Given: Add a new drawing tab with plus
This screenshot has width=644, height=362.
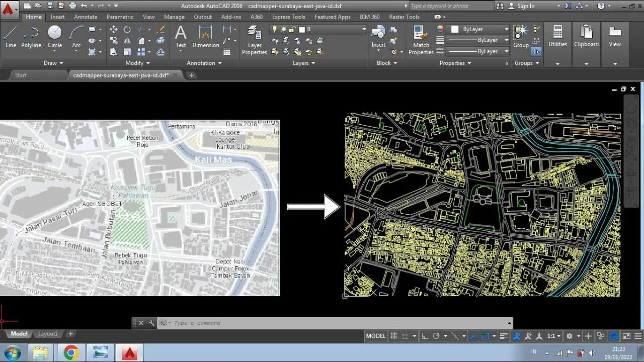Looking at the screenshot, I should pyautogui.click(x=191, y=75).
